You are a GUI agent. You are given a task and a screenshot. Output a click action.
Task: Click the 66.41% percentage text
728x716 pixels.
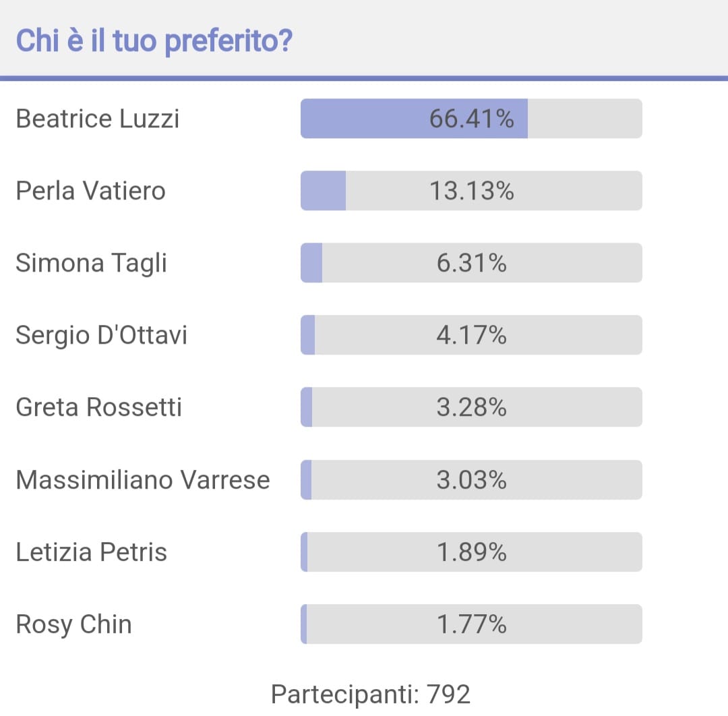[x=471, y=119]
